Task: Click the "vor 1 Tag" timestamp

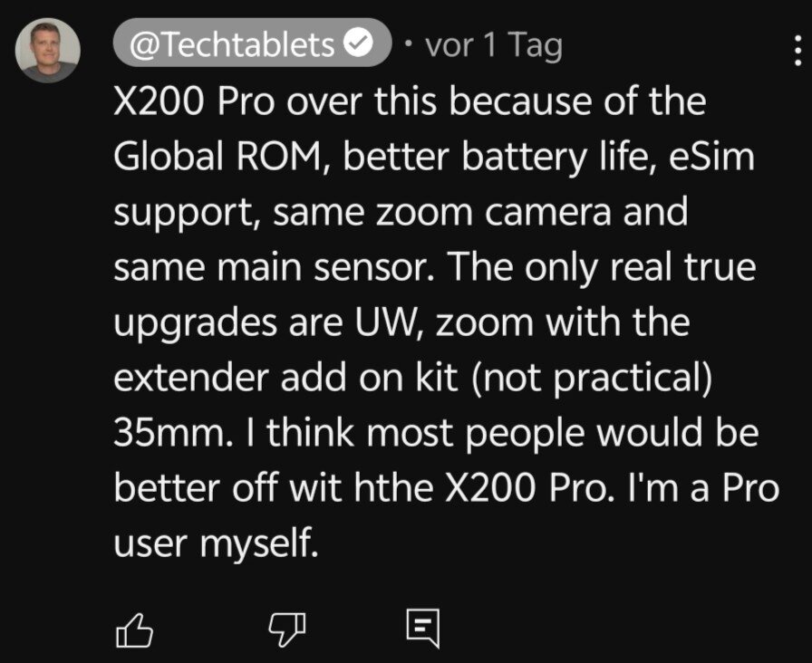Action: (x=494, y=44)
